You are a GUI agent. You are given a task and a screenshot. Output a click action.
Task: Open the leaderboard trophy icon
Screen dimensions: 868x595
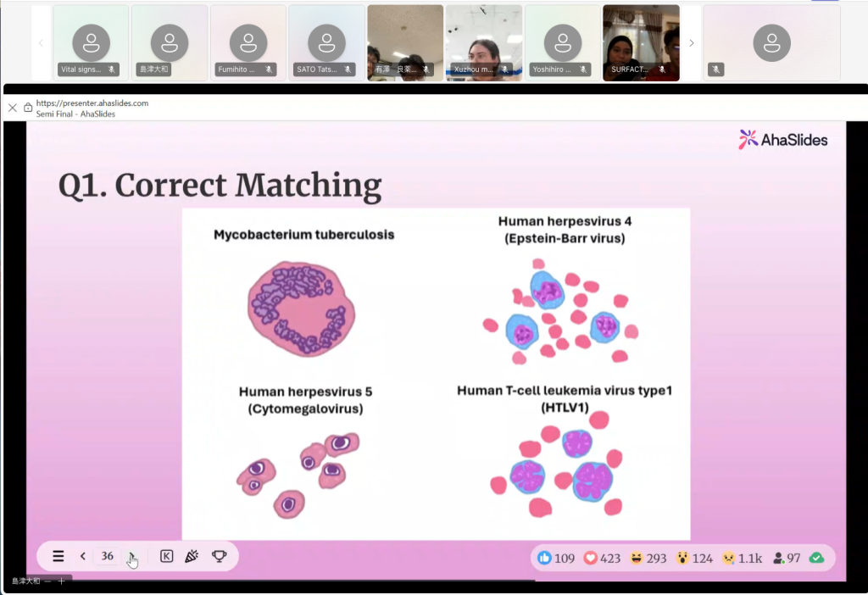tap(219, 556)
